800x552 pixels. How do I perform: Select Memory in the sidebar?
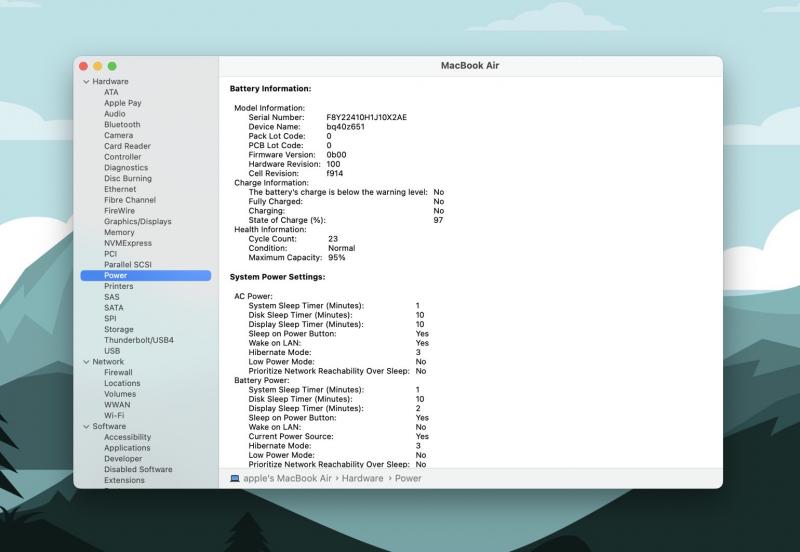119,232
